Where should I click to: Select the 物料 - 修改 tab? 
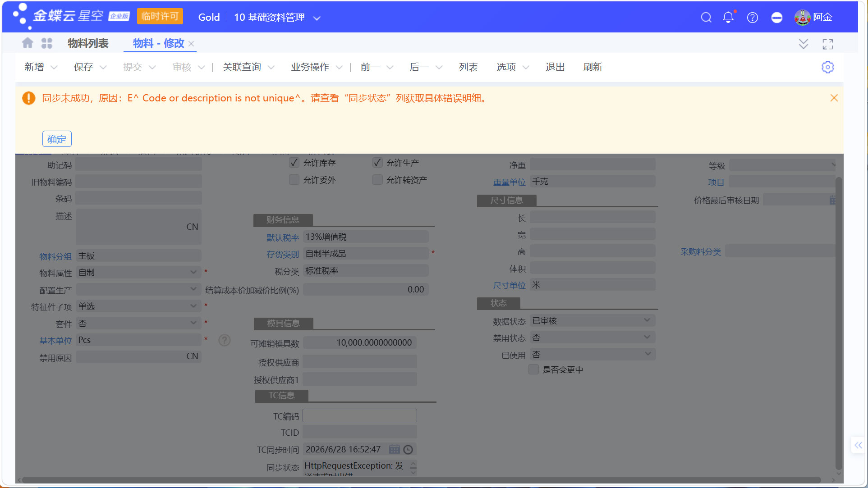tap(158, 43)
